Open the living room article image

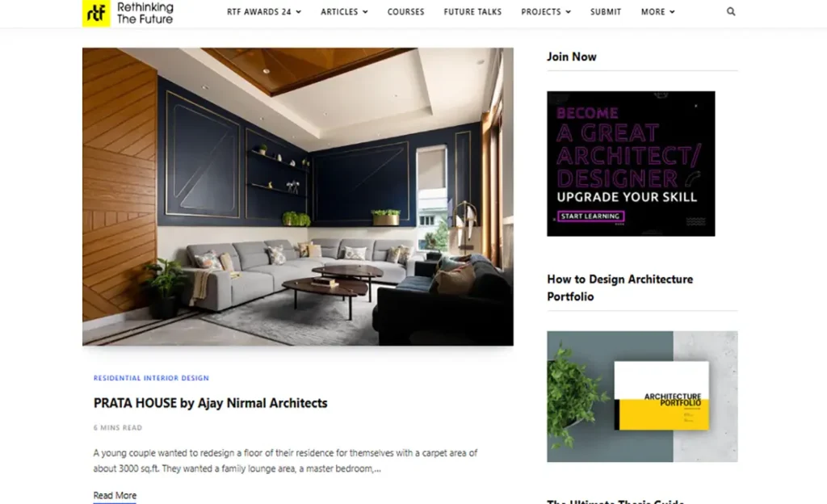(x=297, y=196)
